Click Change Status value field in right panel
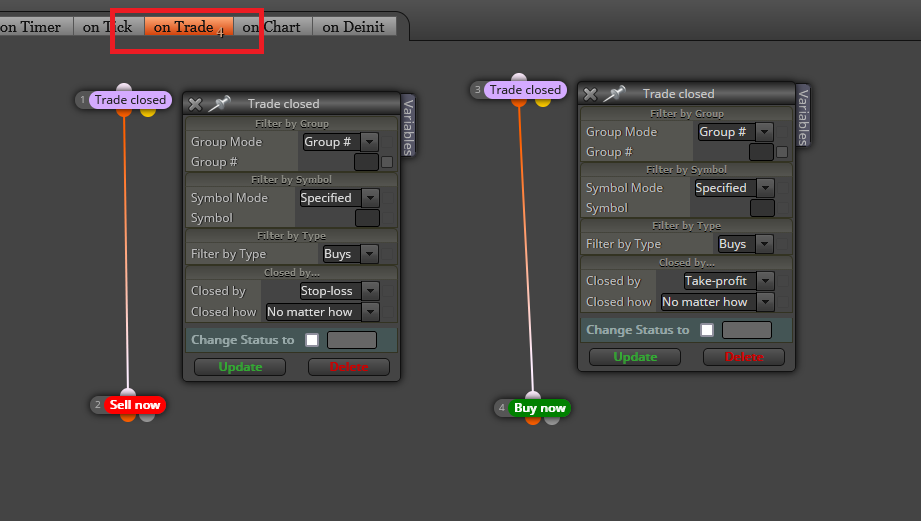This screenshot has height=521, width=921. coord(747,330)
